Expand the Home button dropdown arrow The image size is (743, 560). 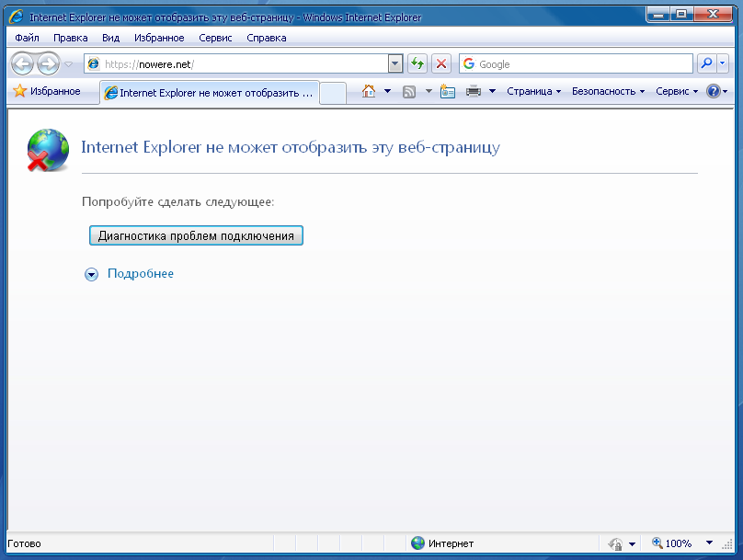click(387, 91)
